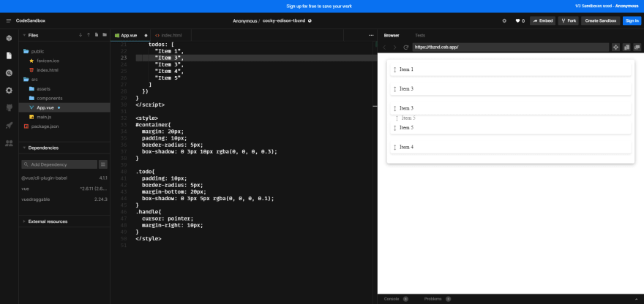The height and width of the screenshot is (304, 644).
Task: Click the download arrow in Files header
Action: (80, 35)
